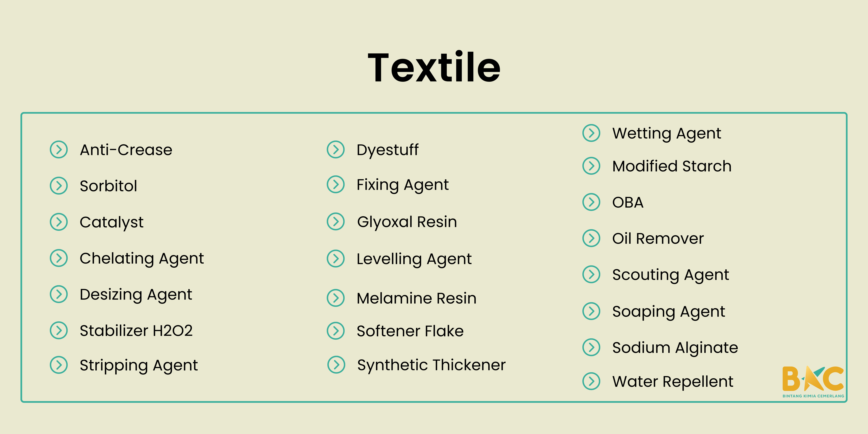Open the BKC Bintang Kimia Cemerlang logo
Screen dimensions: 868x434
(813, 382)
